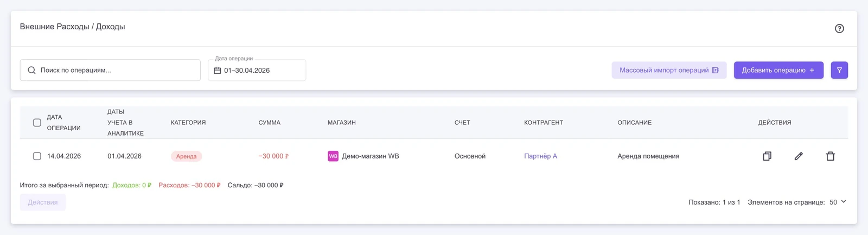Click the Аренда category tag

point(186,156)
